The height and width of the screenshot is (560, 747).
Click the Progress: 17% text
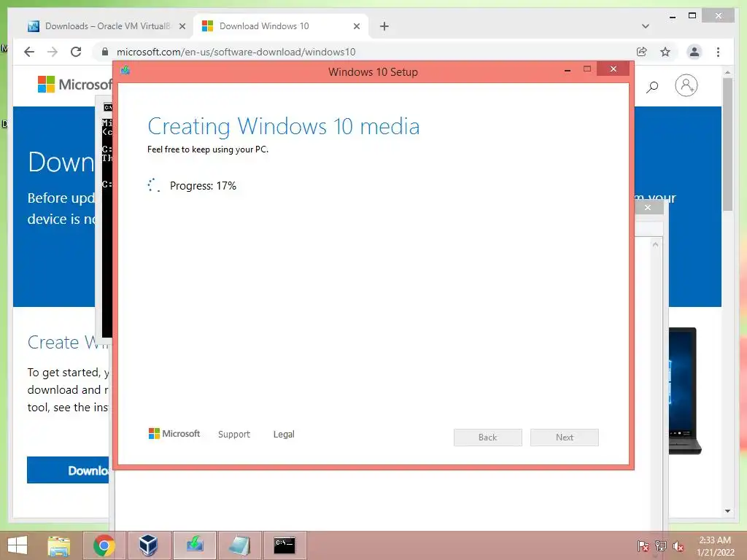click(x=203, y=186)
